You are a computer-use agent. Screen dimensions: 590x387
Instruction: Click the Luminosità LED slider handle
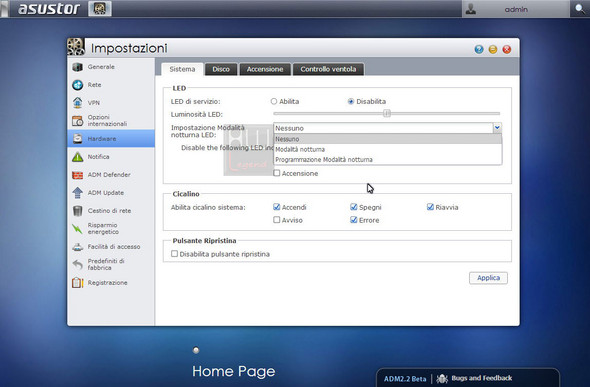click(x=387, y=113)
